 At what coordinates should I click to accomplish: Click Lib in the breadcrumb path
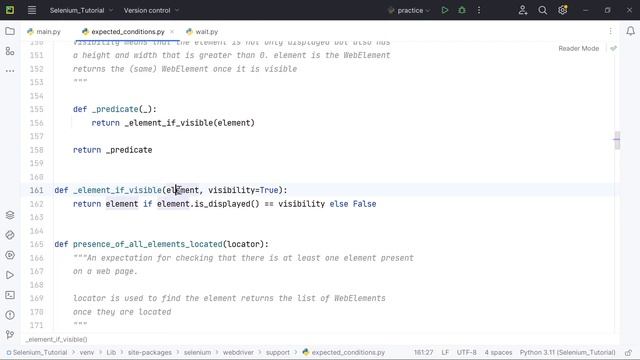pyautogui.click(x=111, y=352)
